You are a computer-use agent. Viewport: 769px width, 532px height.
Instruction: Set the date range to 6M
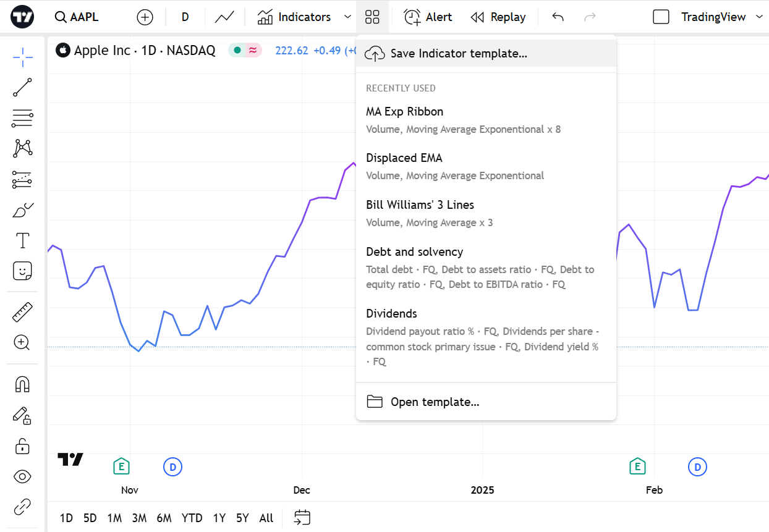(164, 518)
